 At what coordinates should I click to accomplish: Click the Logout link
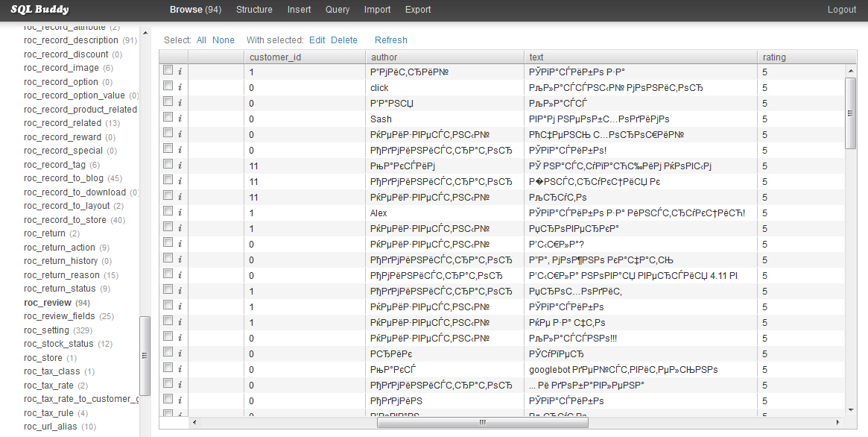[841, 10]
